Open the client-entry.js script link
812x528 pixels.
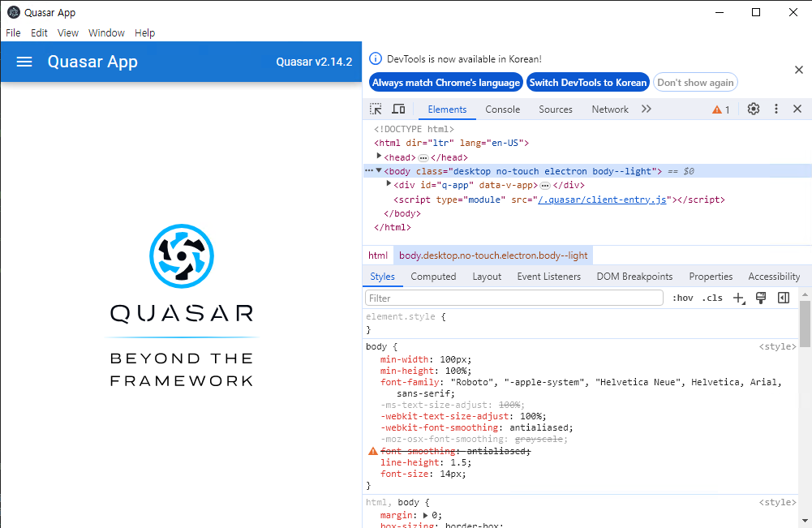(x=602, y=200)
